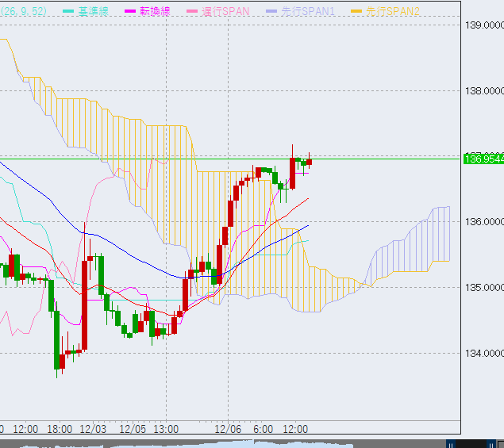The width and height of the screenshot is (504, 448).
Task: Toggle the 遅行SPAN legend label
Action: [226, 12]
